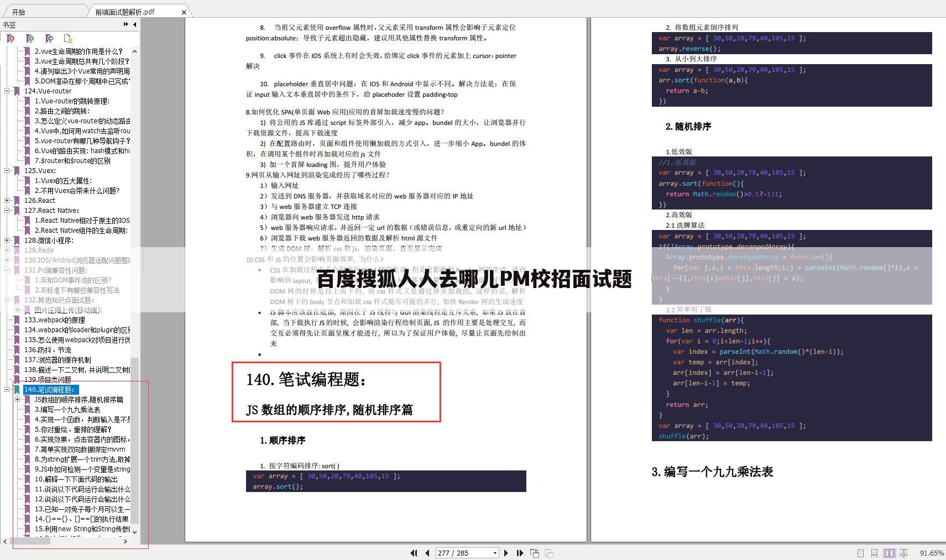The width and height of the screenshot is (946, 560).
Task: Go to the first page
Action: pos(414,553)
